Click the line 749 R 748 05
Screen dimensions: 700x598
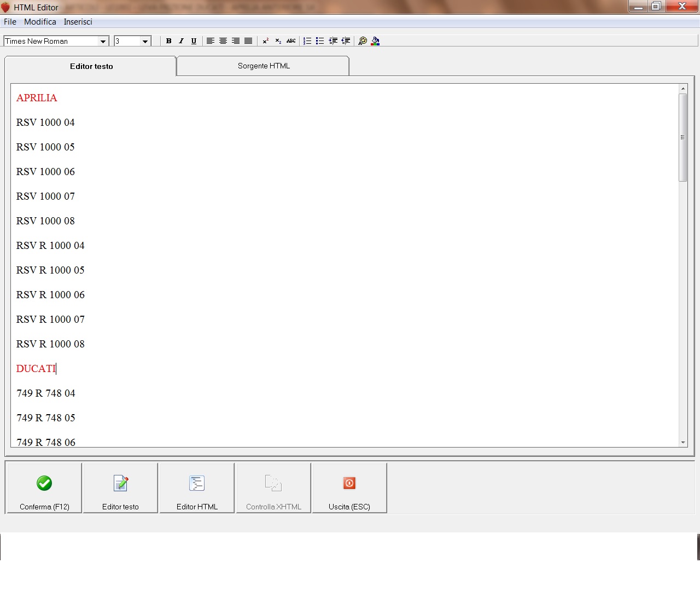[x=46, y=418]
